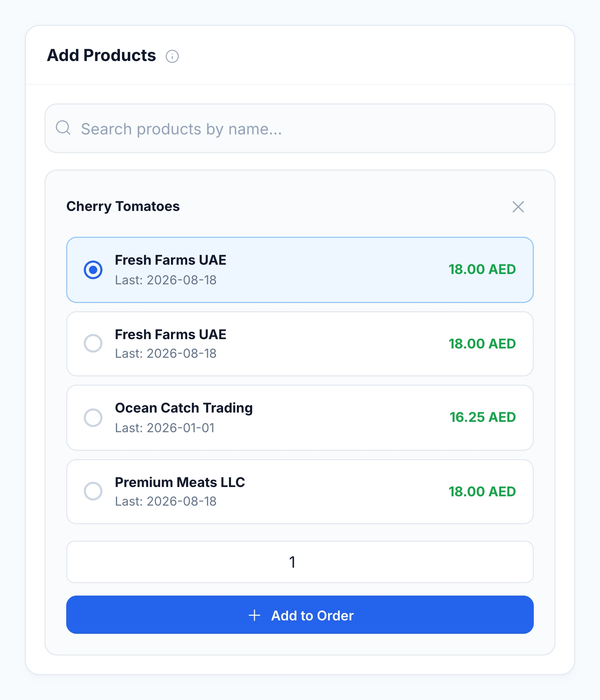Click the Premium Meats LLC supplier name
This screenshot has width=600, height=700.
coord(180,482)
